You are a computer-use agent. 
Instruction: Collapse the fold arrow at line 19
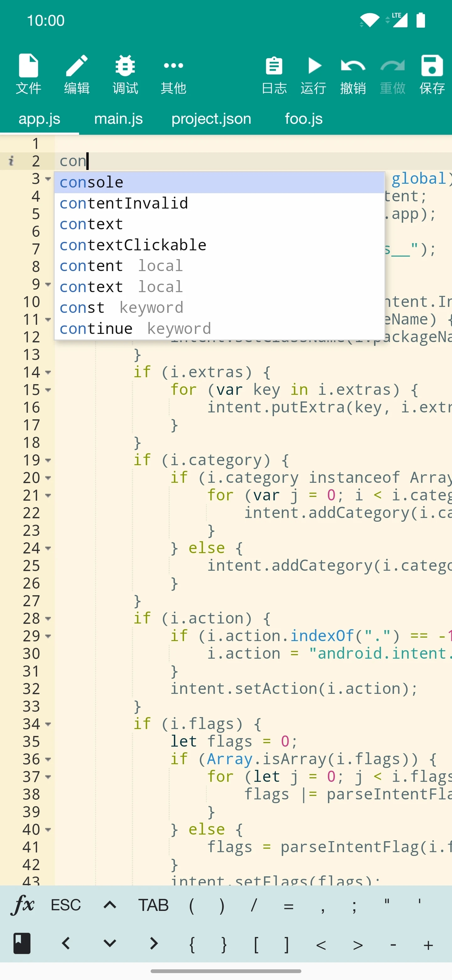coord(48,460)
